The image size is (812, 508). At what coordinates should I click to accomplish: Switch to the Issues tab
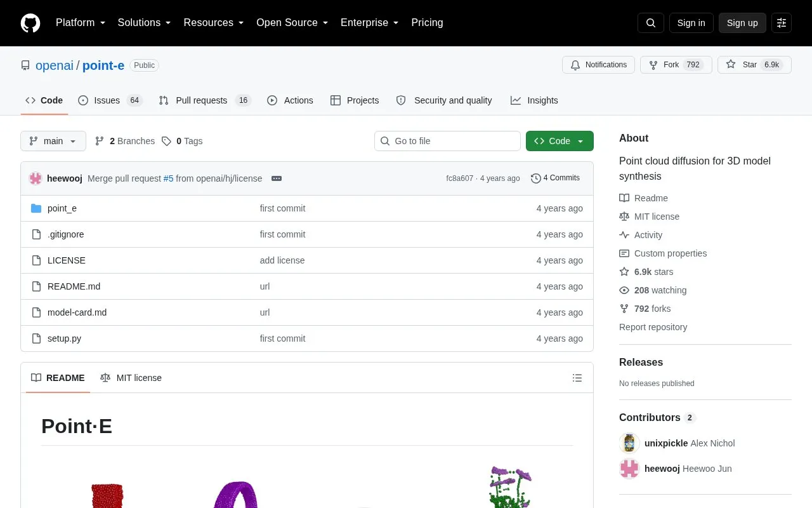pos(110,100)
